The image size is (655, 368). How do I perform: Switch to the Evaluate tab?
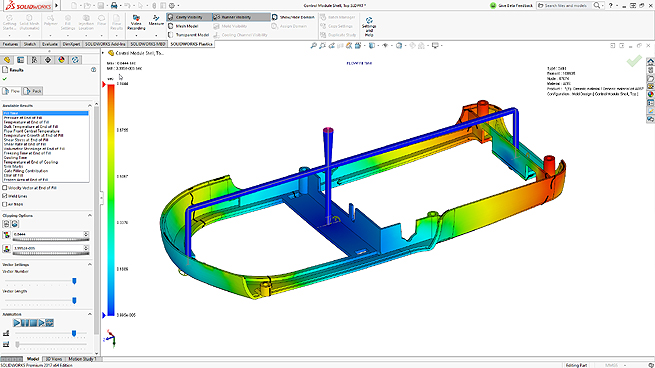(x=50, y=44)
